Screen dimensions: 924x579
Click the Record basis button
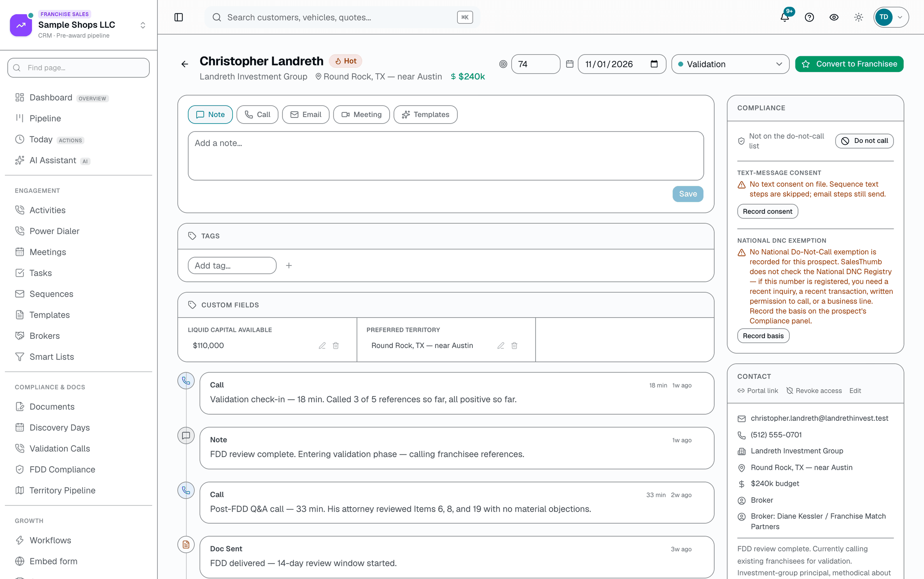pos(763,336)
